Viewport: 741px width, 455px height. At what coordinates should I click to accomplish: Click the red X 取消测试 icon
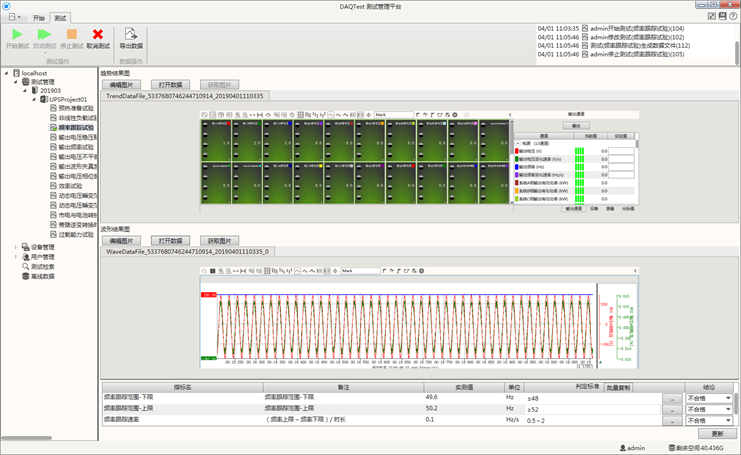[97, 34]
